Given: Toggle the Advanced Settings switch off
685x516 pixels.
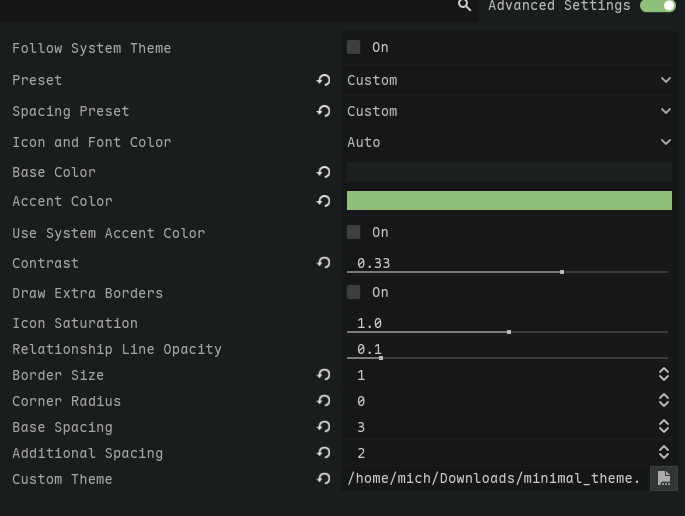Looking at the screenshot, I should [658, 6].
